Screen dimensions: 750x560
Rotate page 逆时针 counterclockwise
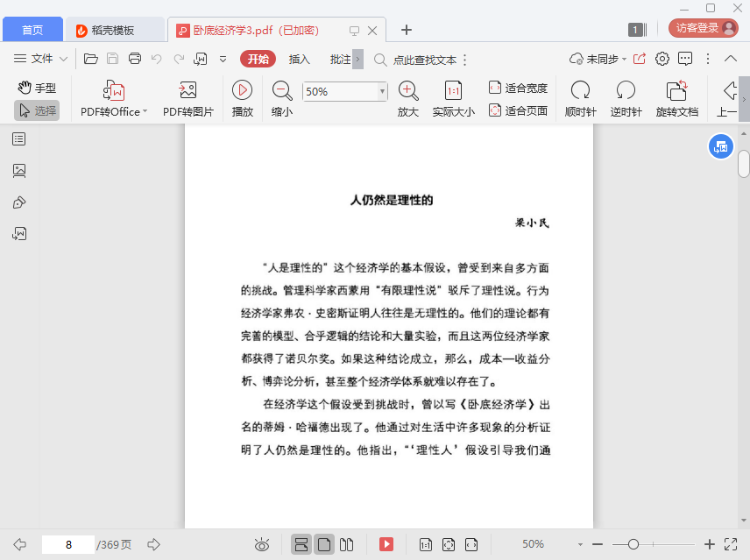(x=626, y=98)
